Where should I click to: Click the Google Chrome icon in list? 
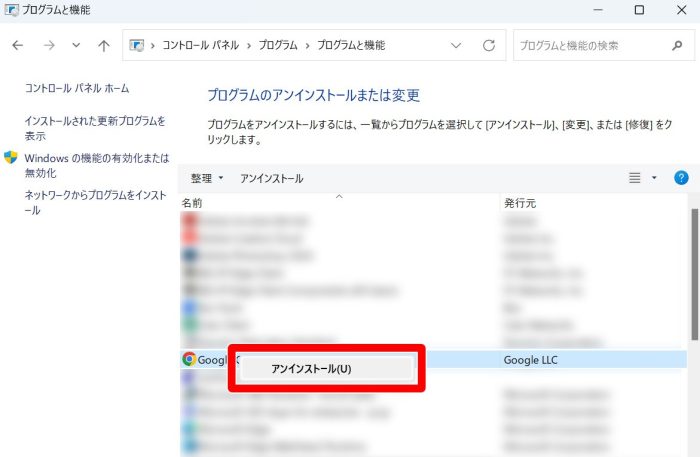(189, 359)
